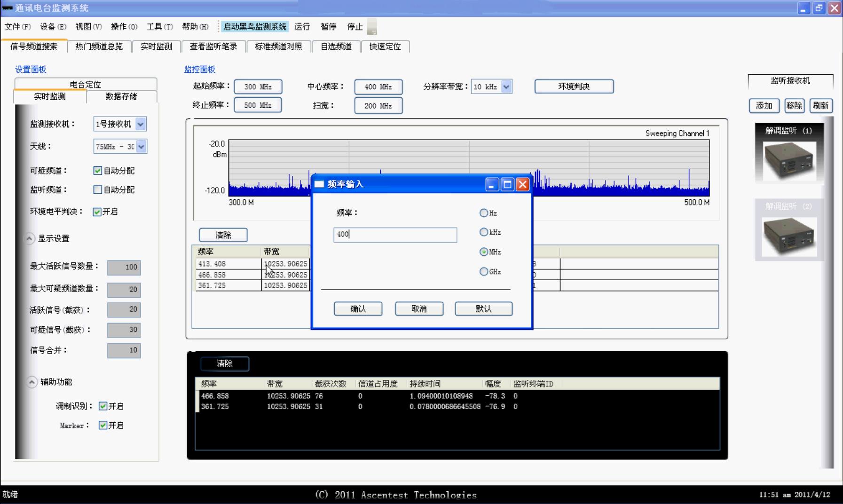
Task: Collapse the 辅助功能 section
Action: coord(32,382)
